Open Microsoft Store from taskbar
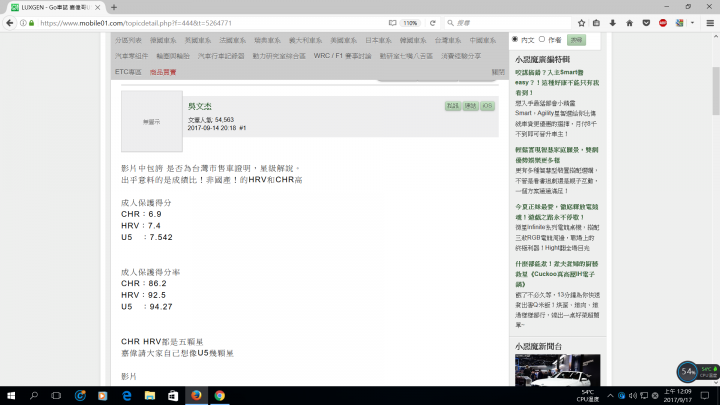Viewport: 720px width, 405px height. coord(173,395)
